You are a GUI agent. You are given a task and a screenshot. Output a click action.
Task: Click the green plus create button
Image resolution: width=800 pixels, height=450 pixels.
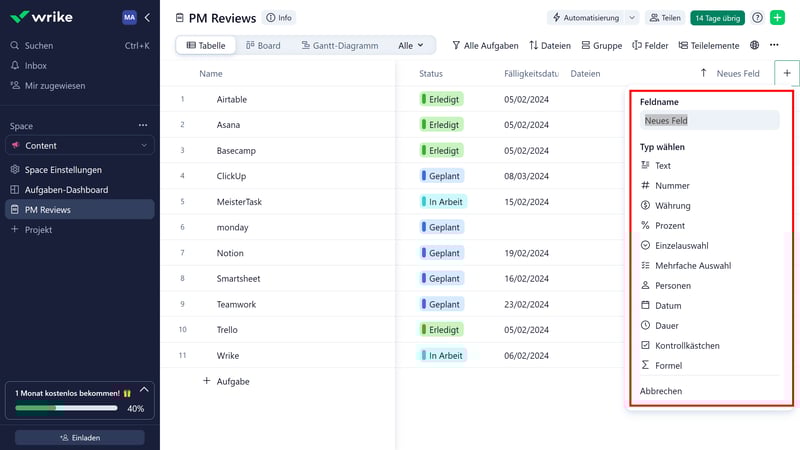point(778,17)
